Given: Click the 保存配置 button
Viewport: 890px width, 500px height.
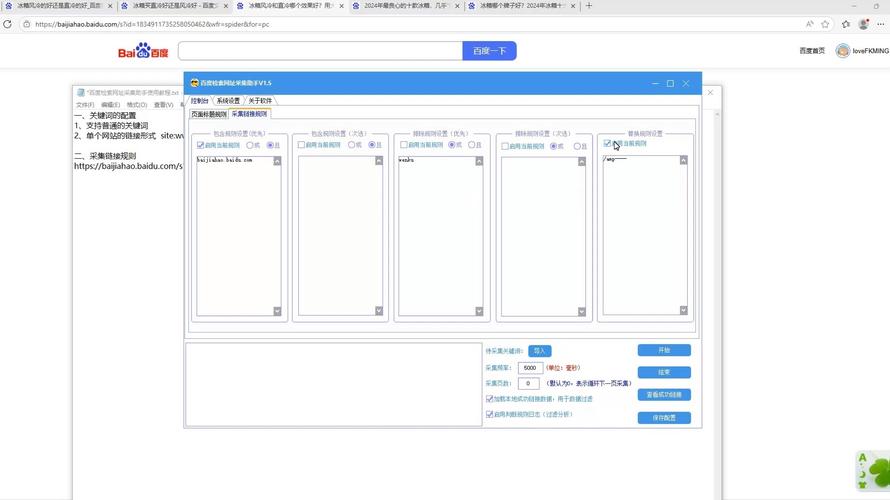Looking at the screenshot, I should pos(664,418).
